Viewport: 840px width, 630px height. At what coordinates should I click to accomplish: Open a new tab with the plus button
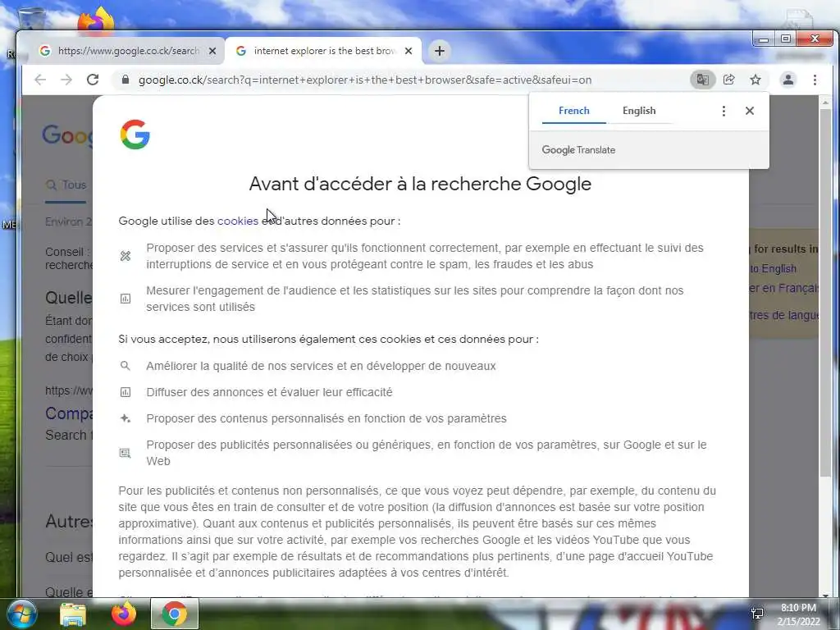[x=440, y=51]
